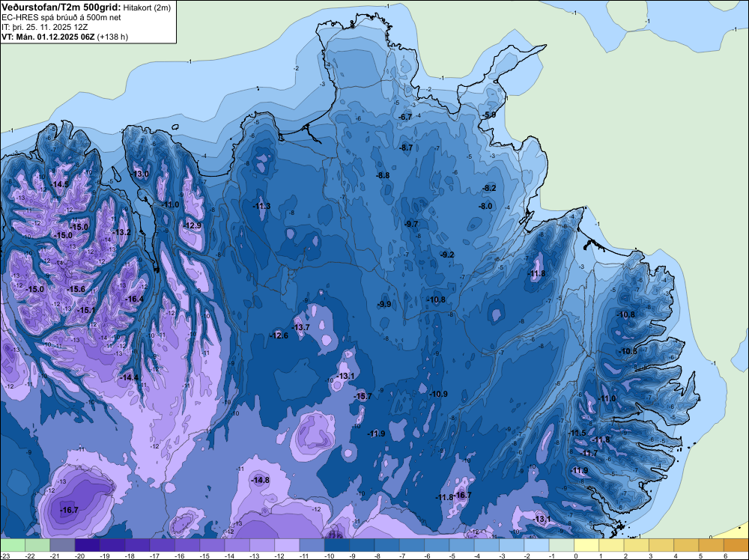Click the -13.7 temperature label
The height and width of the screenshot is (560, 749).
(x=301, y=327)
